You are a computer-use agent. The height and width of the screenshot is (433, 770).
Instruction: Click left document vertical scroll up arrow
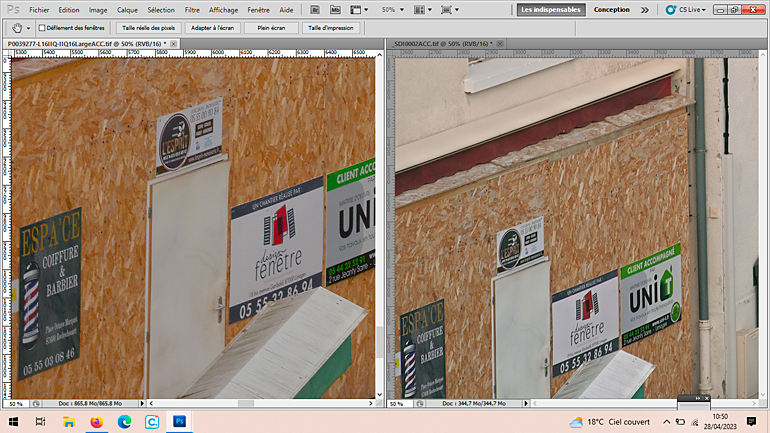click(x=379, y=54)
